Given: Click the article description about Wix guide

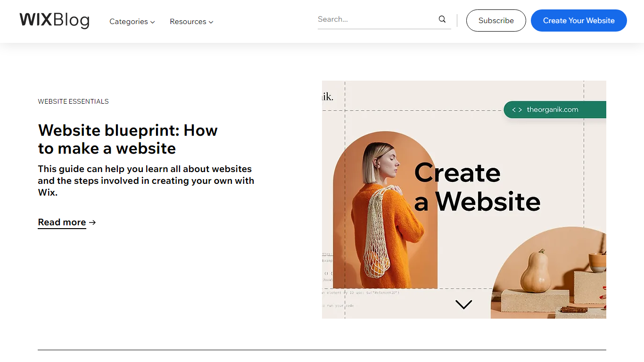Looking at the screenshot, I should point(146,181).
